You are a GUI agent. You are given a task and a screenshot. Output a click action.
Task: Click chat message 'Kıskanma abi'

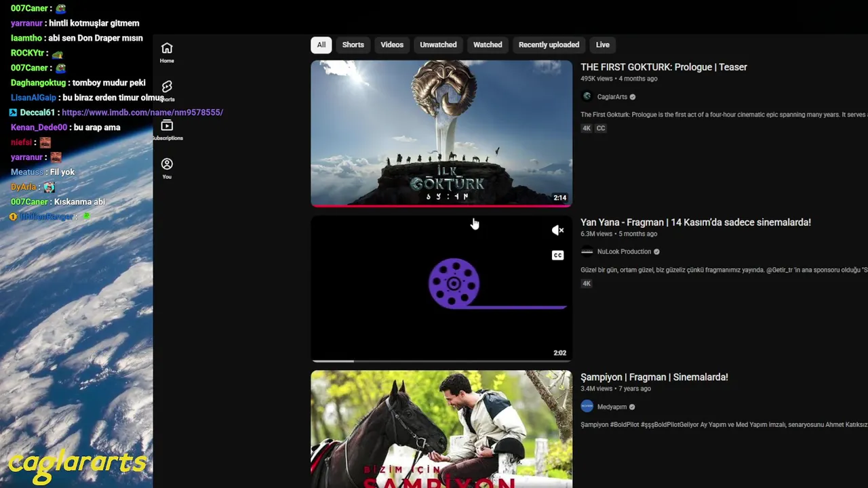79,202
